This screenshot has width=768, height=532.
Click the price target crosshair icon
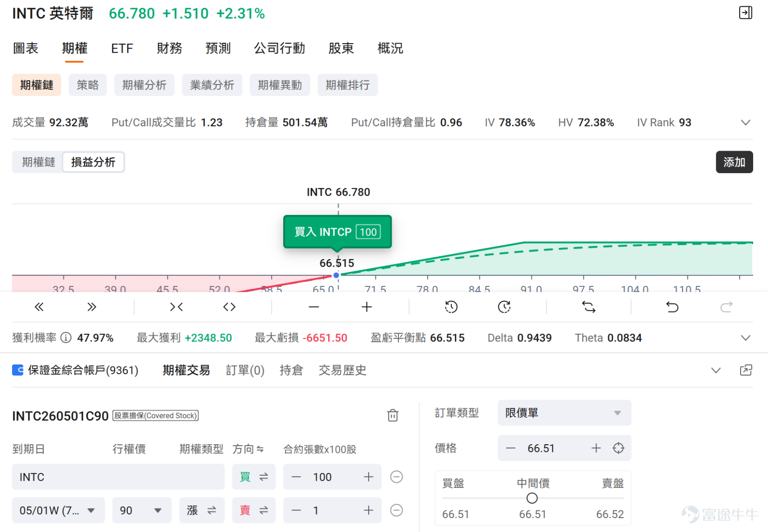619,448
